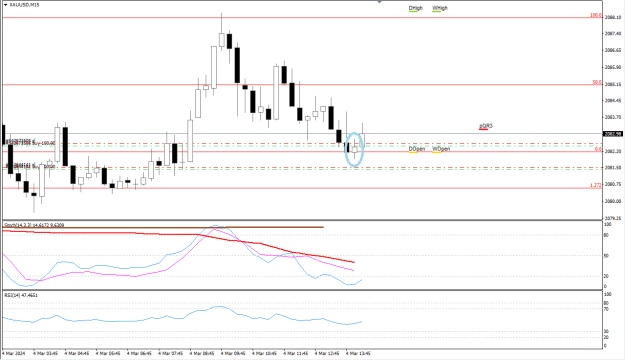The width and height of the screenshot is (625, 360).
Task: Click the RSI(14) 47.4651 indicator label
Action: point(21,295)
